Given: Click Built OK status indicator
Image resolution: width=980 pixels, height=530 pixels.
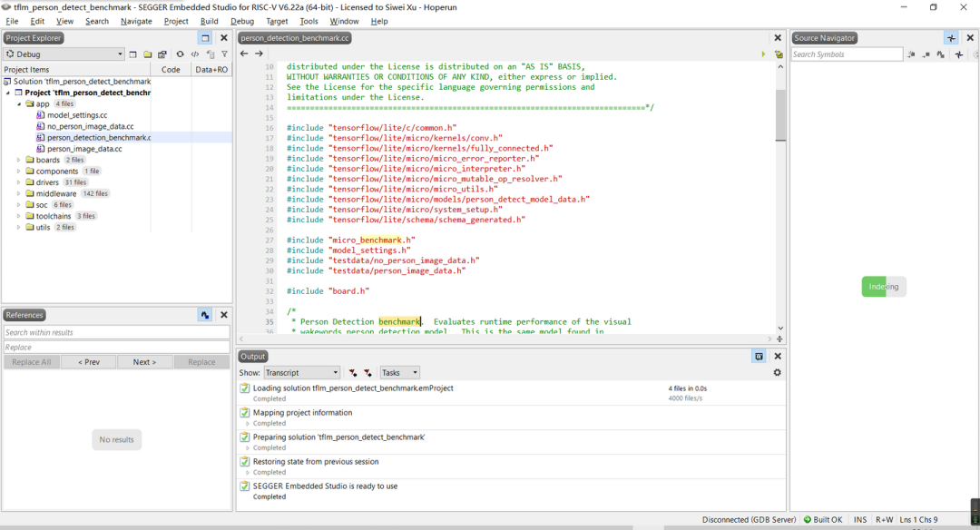Looking at the screenshot, I should [x=822, y=519].
